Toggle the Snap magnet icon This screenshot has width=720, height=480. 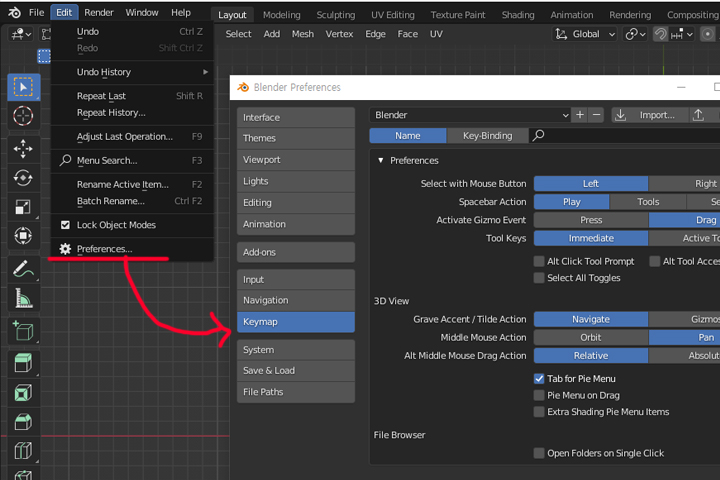click(660, 34)
